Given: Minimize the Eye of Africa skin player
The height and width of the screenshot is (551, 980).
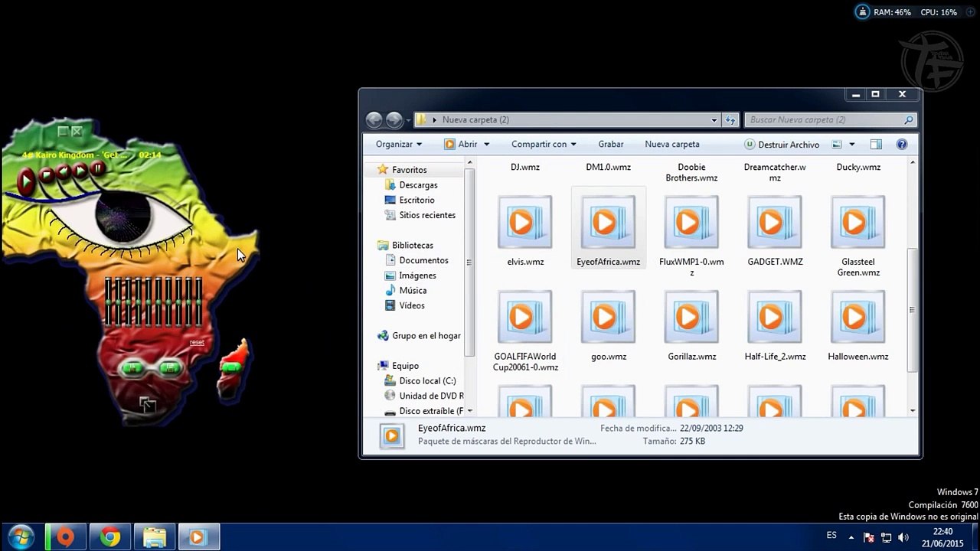Looking at the screenshot, I should [64, 131].
